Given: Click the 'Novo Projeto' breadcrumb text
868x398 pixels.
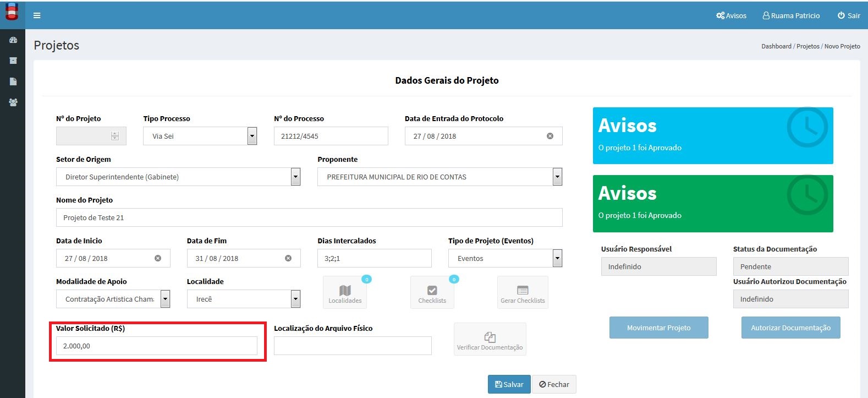Looking at the screenshot, I should pos(842,46).
